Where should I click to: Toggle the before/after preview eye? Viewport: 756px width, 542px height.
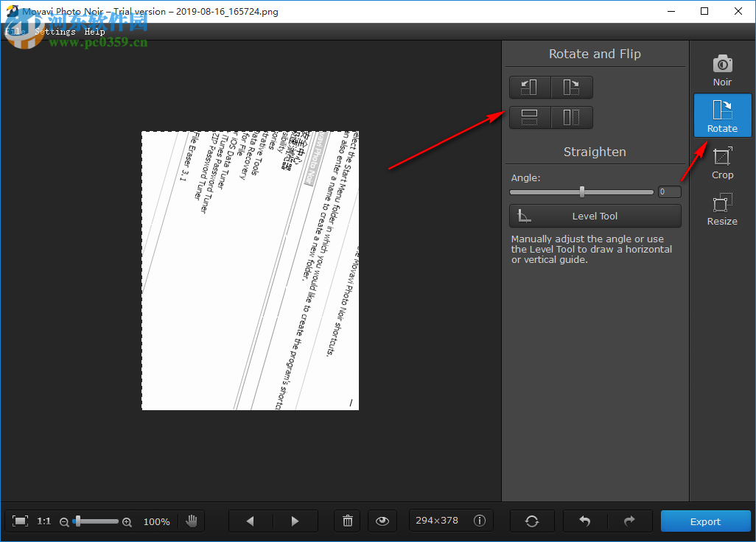(382, 521)
